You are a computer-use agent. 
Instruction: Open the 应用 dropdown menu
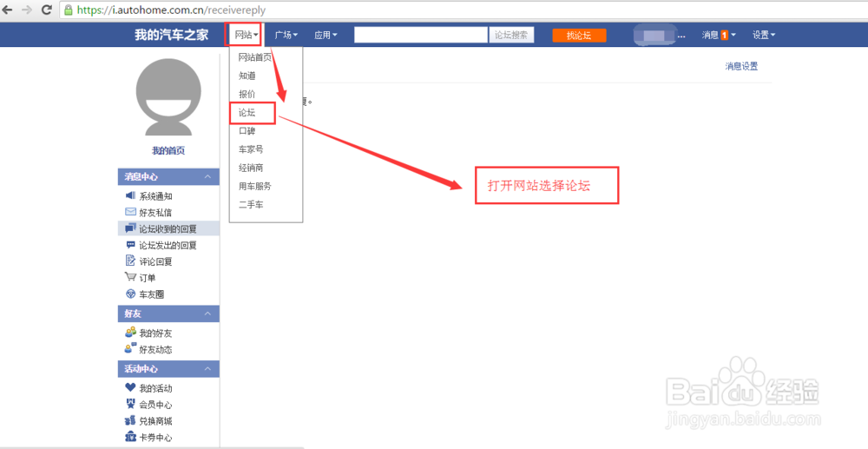[x=325, y=35]
